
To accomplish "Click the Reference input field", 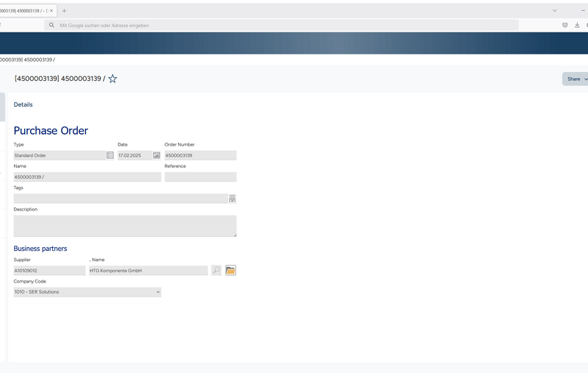I will click(200, 177).
